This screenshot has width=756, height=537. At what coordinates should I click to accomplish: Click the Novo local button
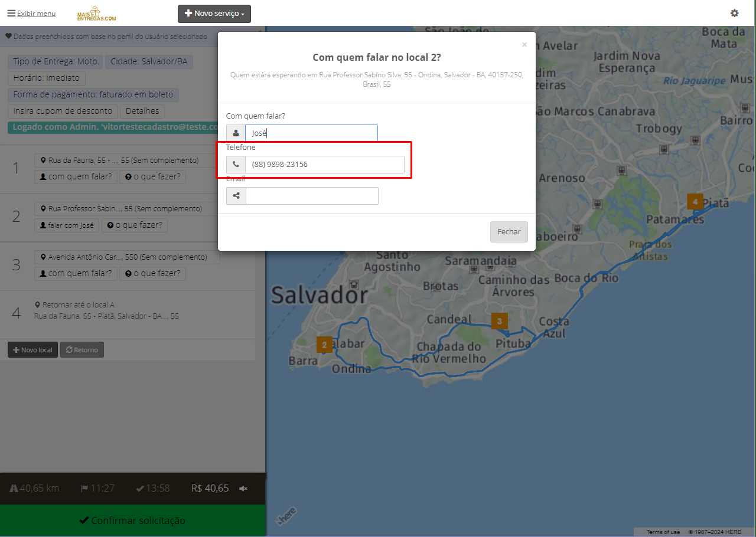point(32,350)
